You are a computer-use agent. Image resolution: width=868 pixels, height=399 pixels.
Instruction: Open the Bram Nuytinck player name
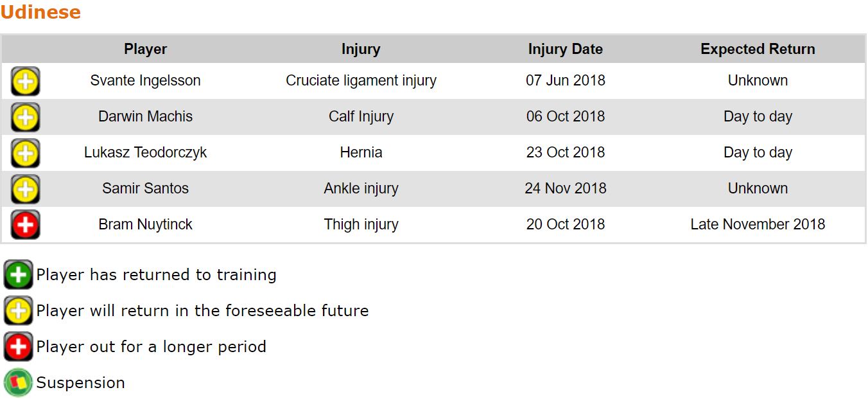click(x=145, y=225)
